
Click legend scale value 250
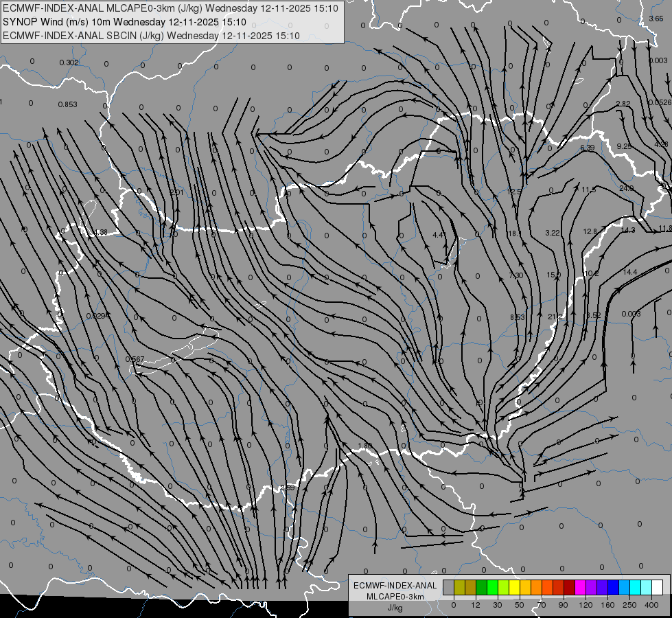(x=629, y=605)
